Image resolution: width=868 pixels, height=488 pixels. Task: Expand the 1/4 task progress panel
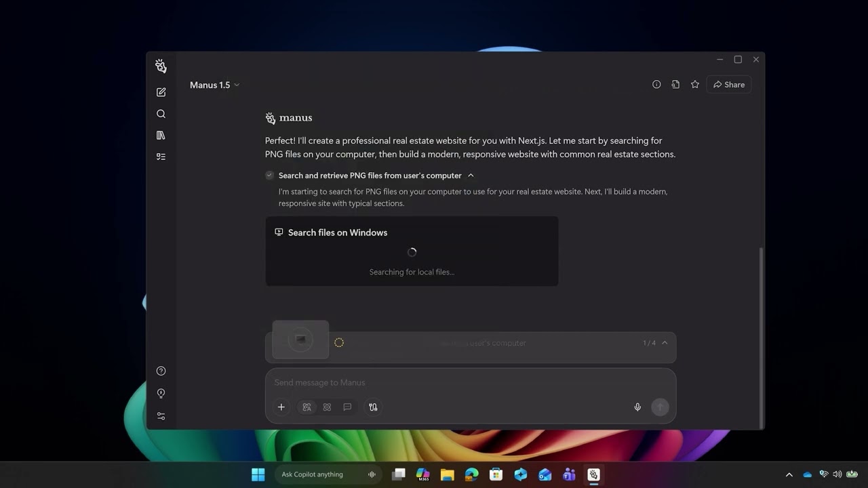pos(665,343)
